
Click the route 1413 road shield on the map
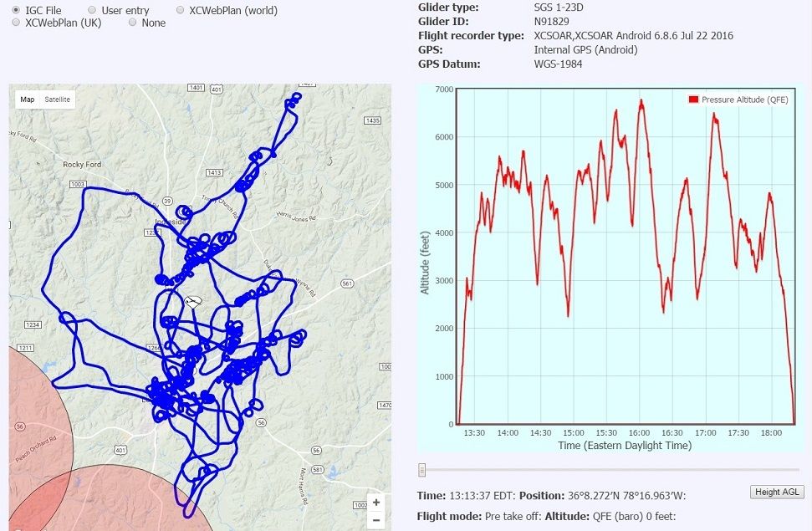click(x=214, y=172)
